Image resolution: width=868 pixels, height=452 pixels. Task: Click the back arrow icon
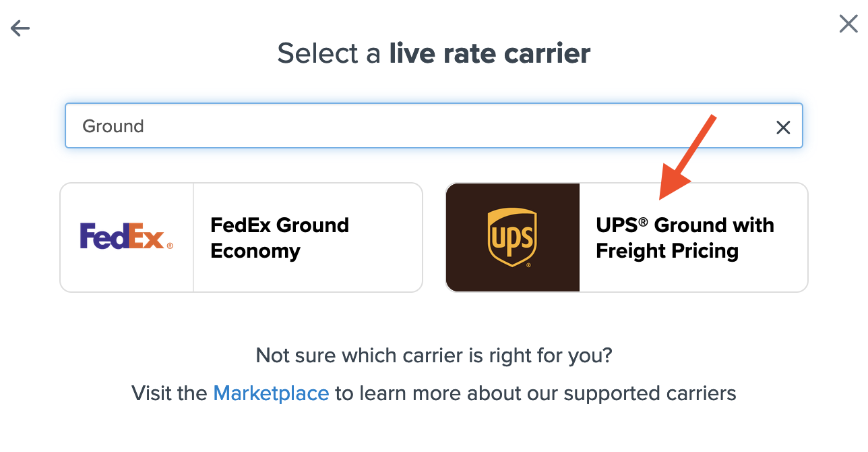20,28
